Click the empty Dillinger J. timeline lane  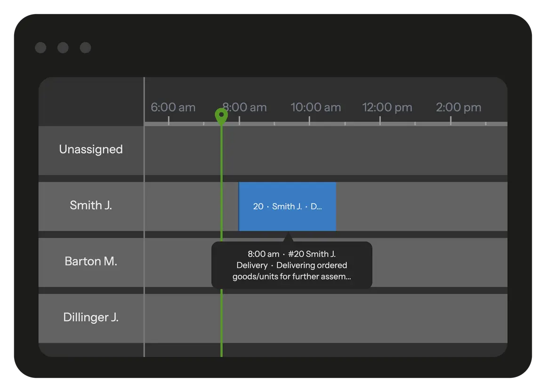point(362,319)
